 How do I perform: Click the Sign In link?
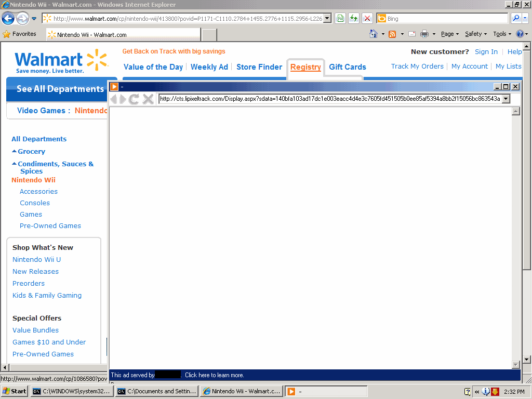(486, 51)
